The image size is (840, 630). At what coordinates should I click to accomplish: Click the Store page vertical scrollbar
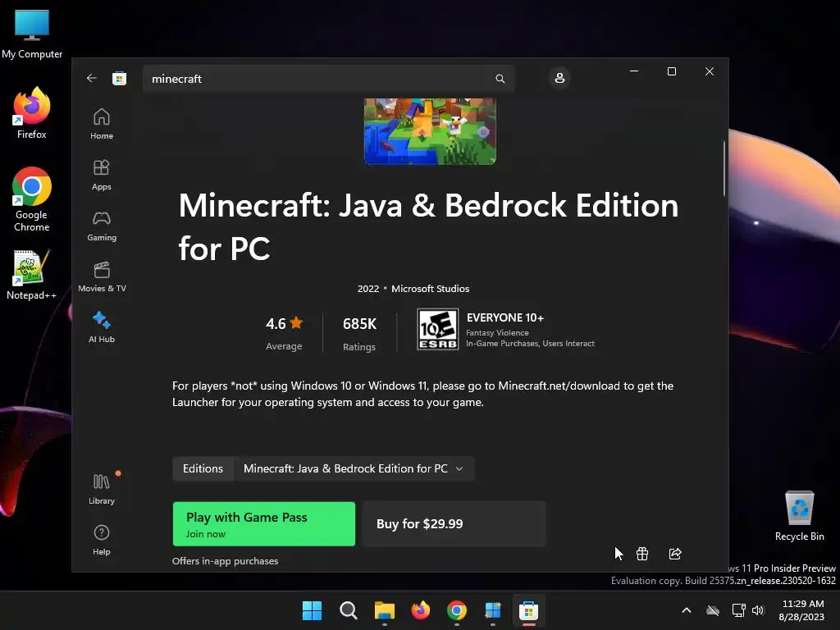pyautogui.click(x=724, y=169)
